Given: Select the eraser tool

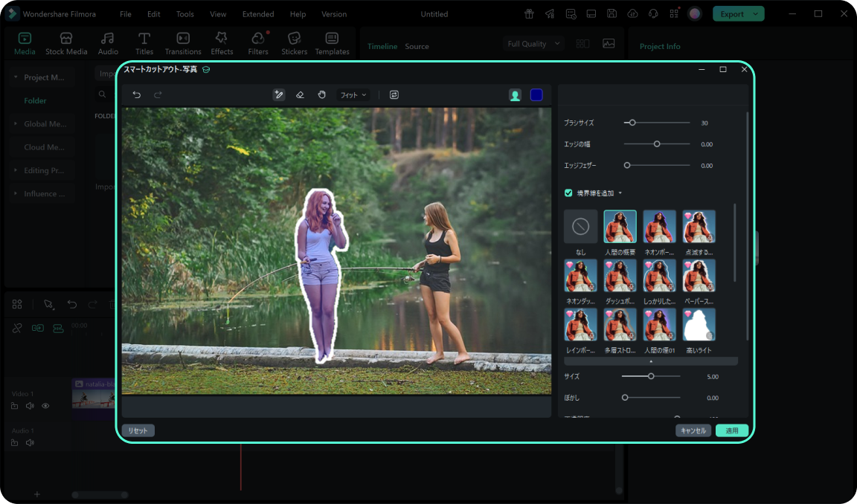Looking at the screenshot, I should coord(300,95).
